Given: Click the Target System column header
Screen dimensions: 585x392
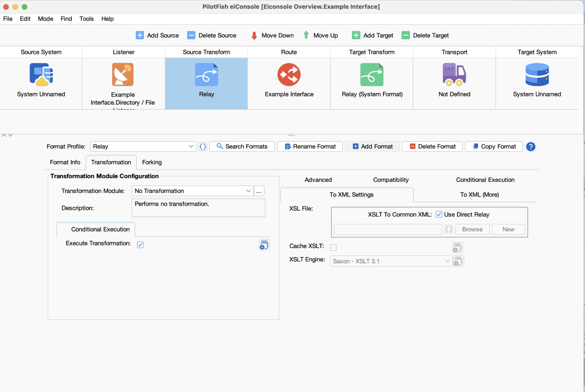Looking at the screenshot, I should [537, 52].
